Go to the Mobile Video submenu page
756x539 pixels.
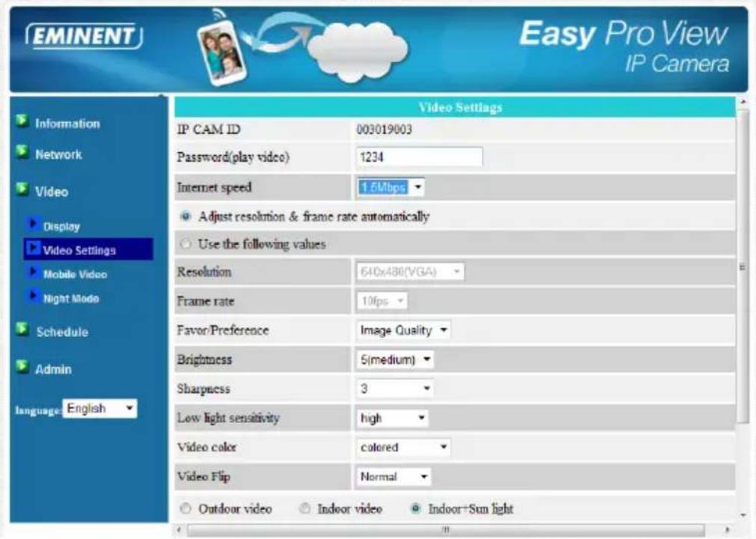click(x=75, y=274)
